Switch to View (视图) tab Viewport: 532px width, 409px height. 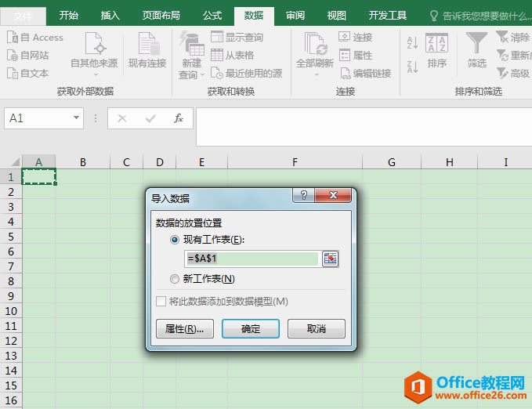coord(337,16)
